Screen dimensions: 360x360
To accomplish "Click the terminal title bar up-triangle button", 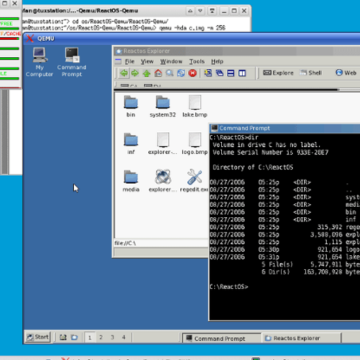I will [190, 11].
